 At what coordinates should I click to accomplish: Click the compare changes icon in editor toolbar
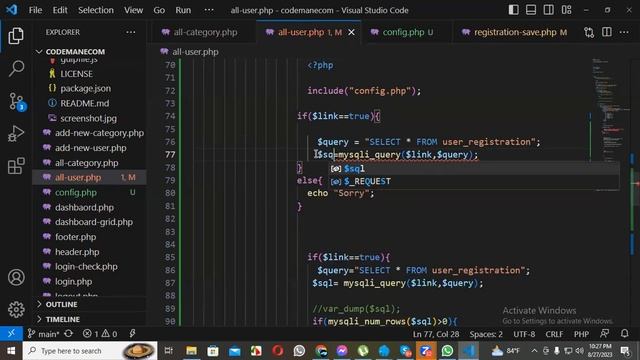pos(589,32)
